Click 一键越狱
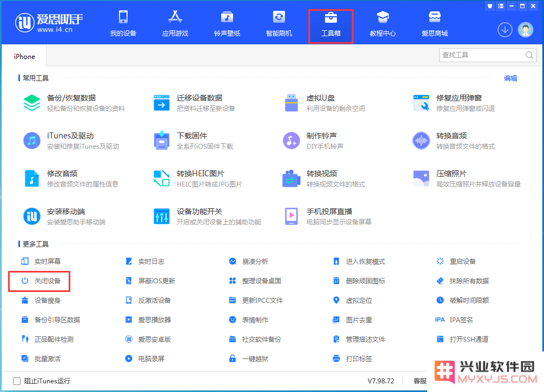The height and width of the screenshot is (392, 544). tap(248, 358)
